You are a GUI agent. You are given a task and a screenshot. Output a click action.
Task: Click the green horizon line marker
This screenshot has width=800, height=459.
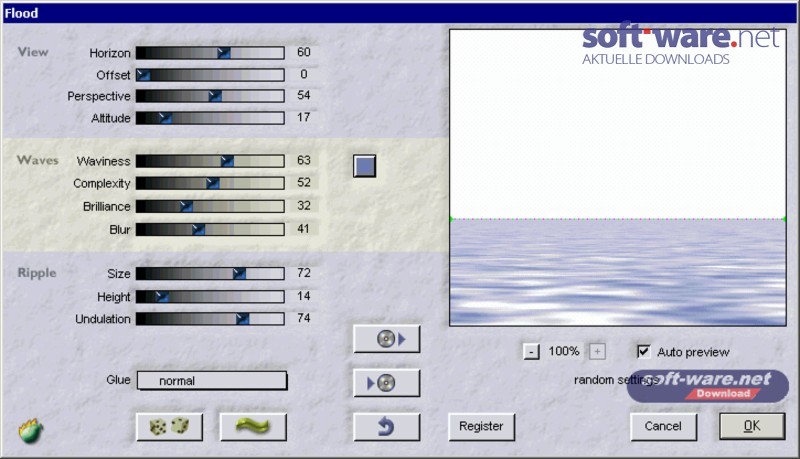pyautogui.click(x=618, y=219)
